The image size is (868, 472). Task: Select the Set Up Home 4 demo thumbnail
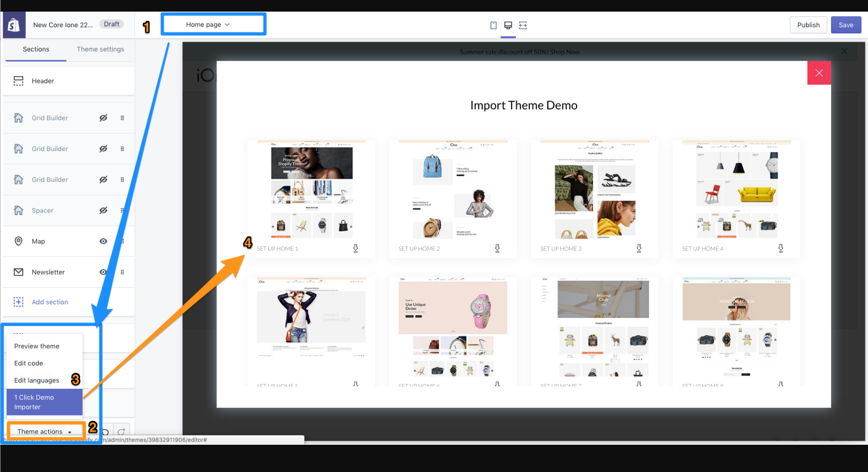pyautogui.click(x=736, y=190)
